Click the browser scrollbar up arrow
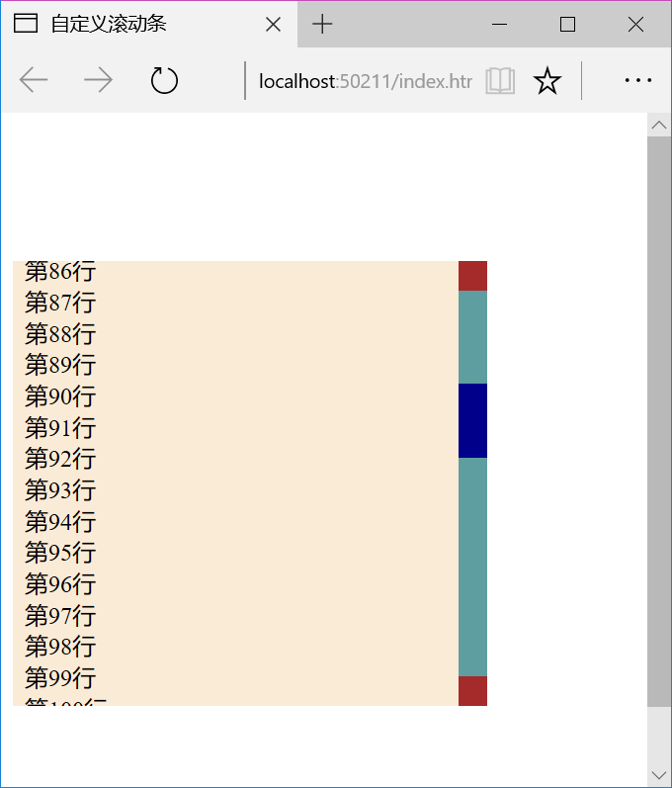Viewport: 672px width, 788px height. pos(659,126)
